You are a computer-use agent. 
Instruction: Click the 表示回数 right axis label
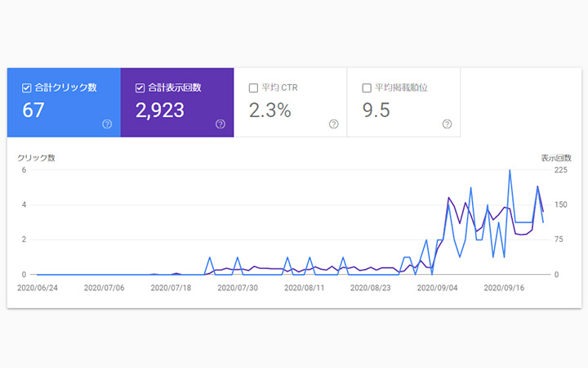coord(555,157)
